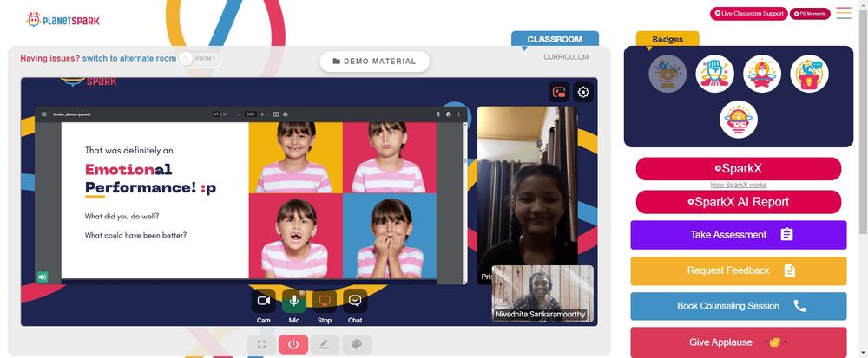This screenshot has width=868, height=358.
Task: Open the PDF viewer sidebar menu icon
Action: (43, 114)
